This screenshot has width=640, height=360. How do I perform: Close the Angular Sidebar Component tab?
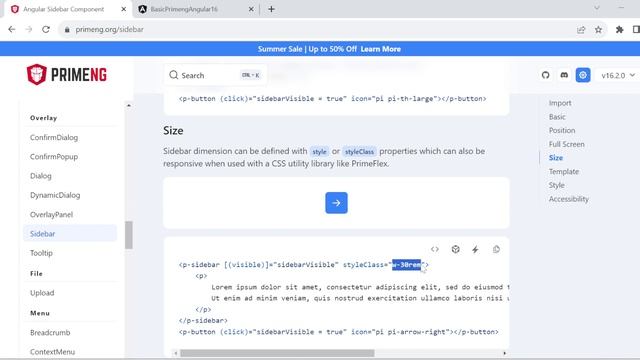pos(124,9)
